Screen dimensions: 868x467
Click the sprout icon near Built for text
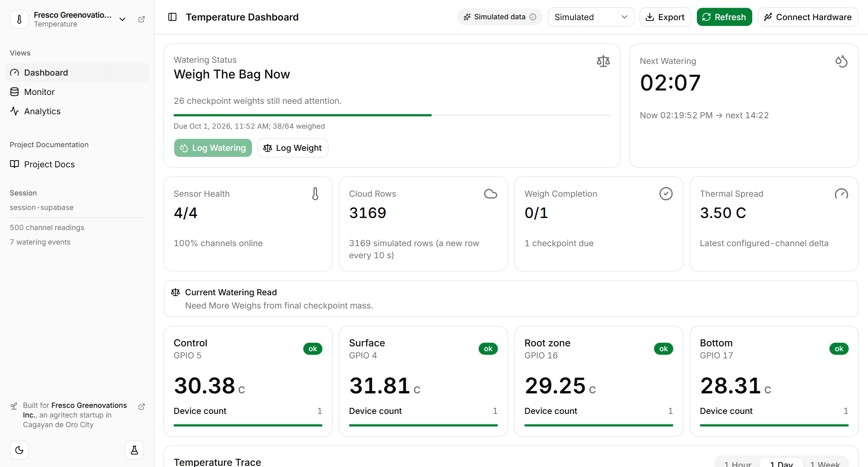click(x=14, y=406)
